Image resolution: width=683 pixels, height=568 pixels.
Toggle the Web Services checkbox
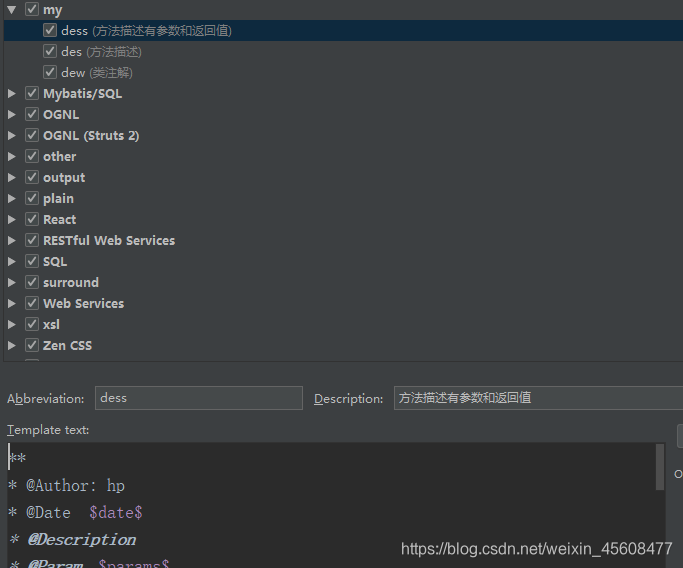click(32, 303)
